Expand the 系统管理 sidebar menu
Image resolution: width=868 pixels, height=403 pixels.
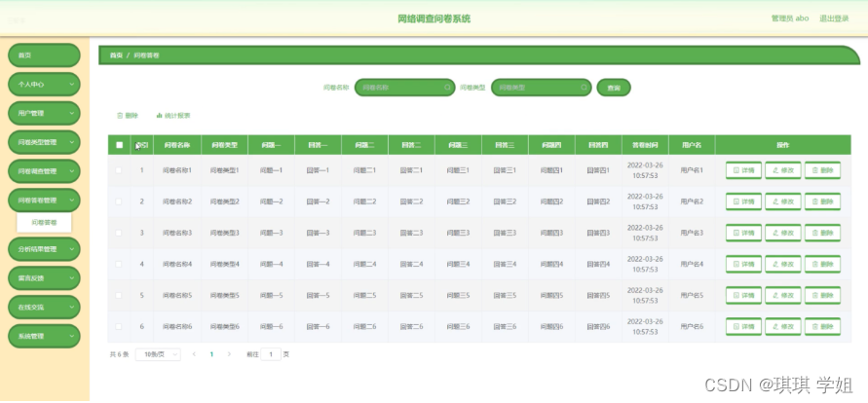tap(44, 336)
